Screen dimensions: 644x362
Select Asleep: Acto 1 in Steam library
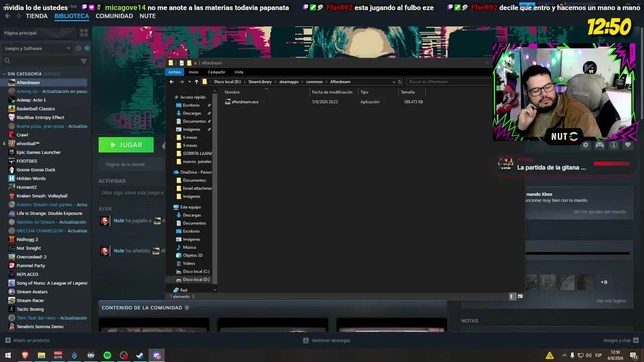[x=31, y=100]
